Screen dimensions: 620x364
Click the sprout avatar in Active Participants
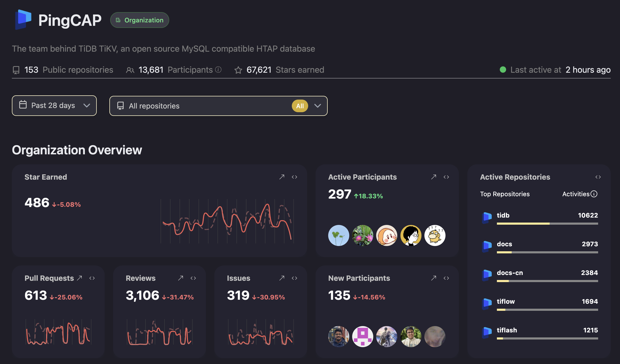[x=339, y=235]
